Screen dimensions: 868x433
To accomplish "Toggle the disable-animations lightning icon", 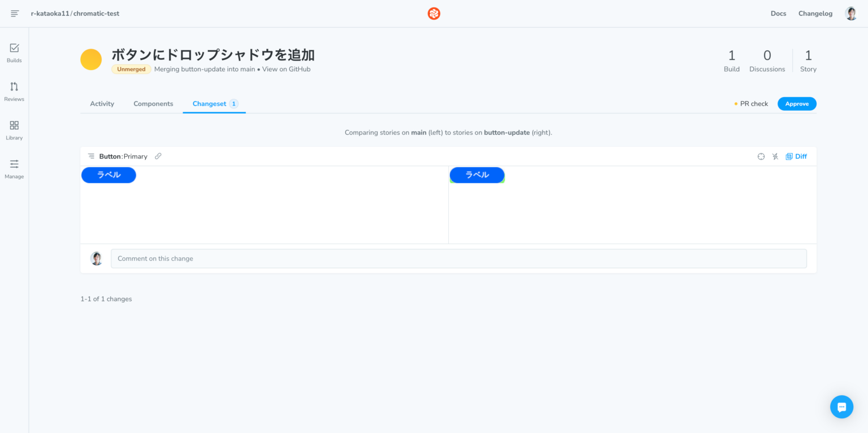I will pos(775,156).
